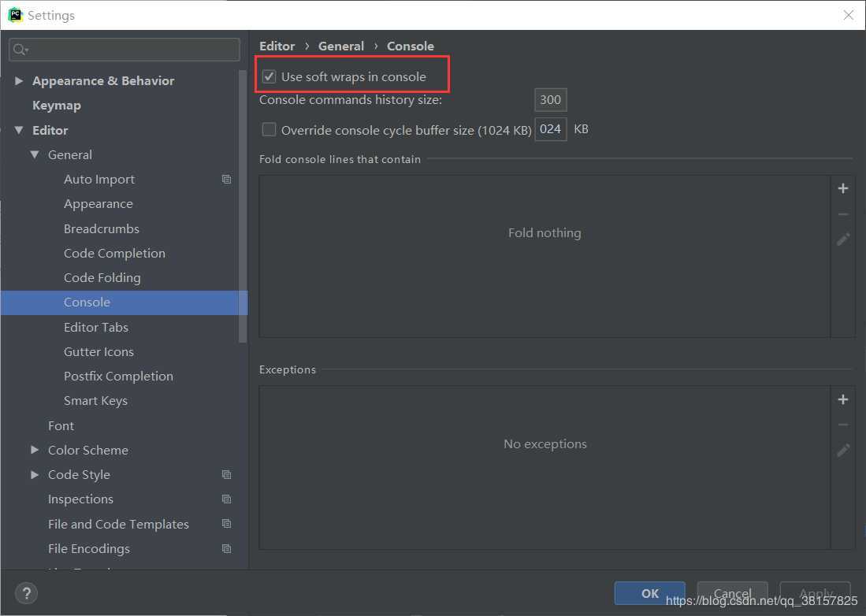This screenshot has width=866, height=616.
Task: Click General in the breadcrumb path
Action: click(340, 46)
